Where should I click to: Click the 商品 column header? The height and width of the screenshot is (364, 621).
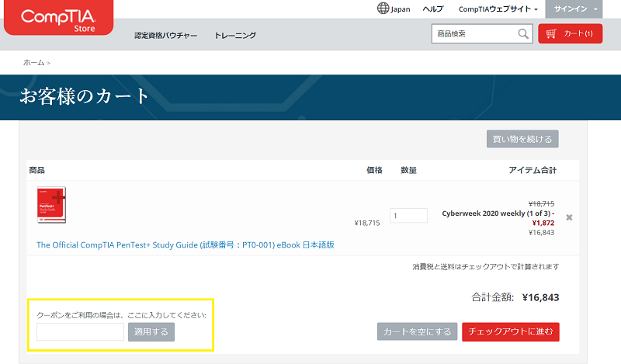(36, 170)
